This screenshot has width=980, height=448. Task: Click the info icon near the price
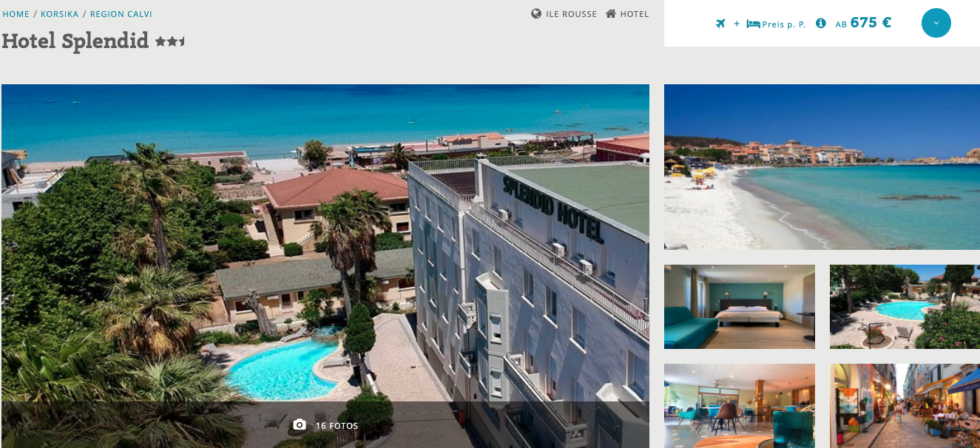pyautogui.click(x=820, y=24)
